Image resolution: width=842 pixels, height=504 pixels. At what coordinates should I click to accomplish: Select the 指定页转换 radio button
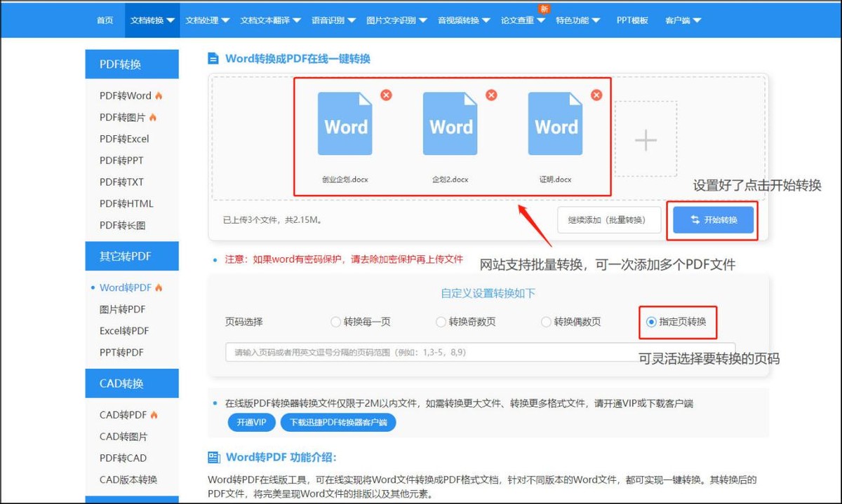651,322
